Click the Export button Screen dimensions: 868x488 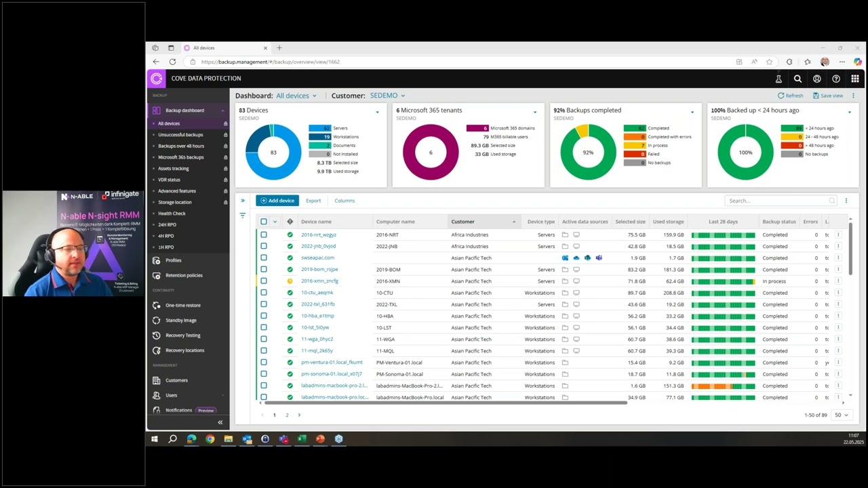(x=313, y=201)
